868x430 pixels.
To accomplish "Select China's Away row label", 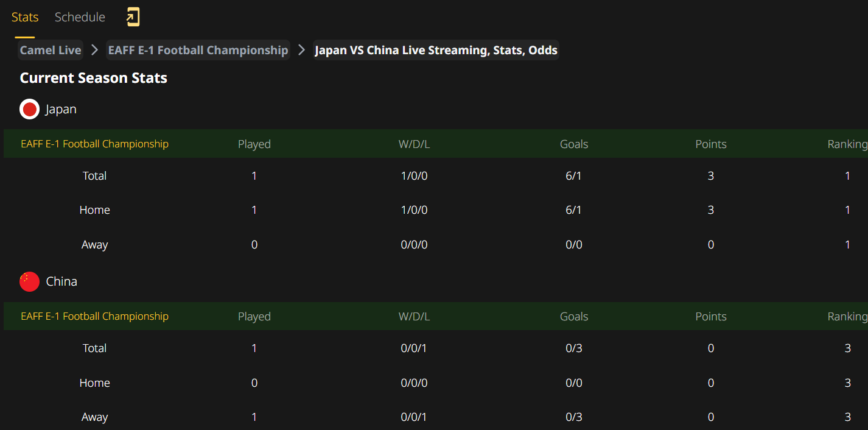I will click(94, 417).
